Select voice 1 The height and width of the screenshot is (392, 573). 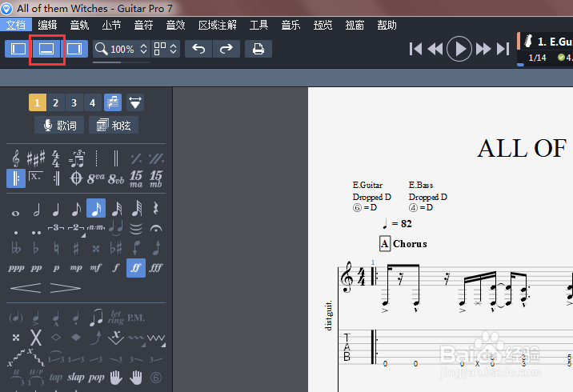point(38,102)
